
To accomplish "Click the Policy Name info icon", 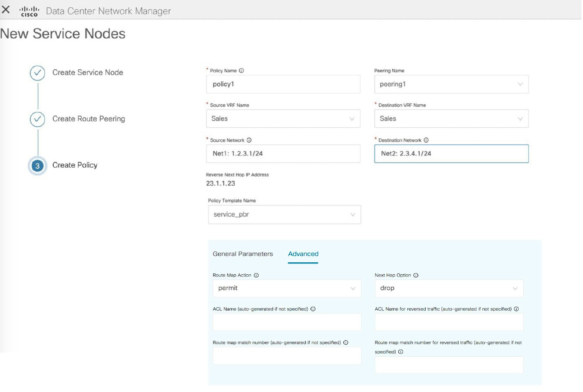I will 241,71.
